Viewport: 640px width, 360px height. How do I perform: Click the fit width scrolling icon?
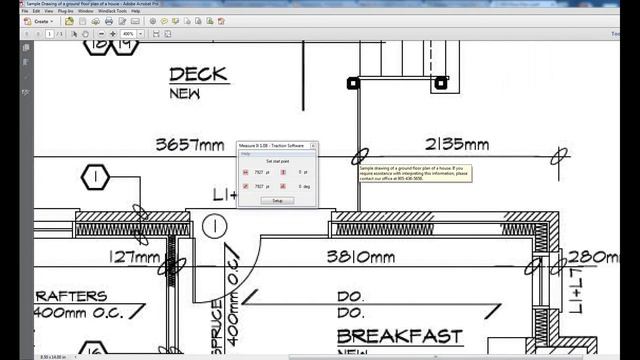point(156,34)
